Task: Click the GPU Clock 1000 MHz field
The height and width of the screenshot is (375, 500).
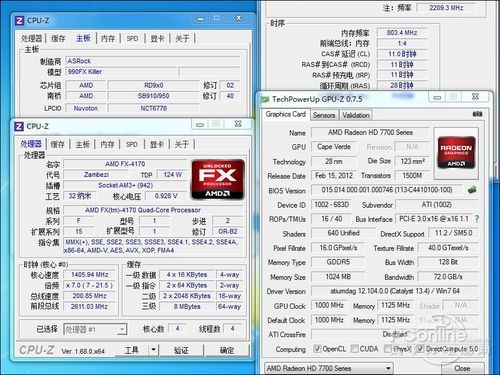Action: click(x=329, y=305)
